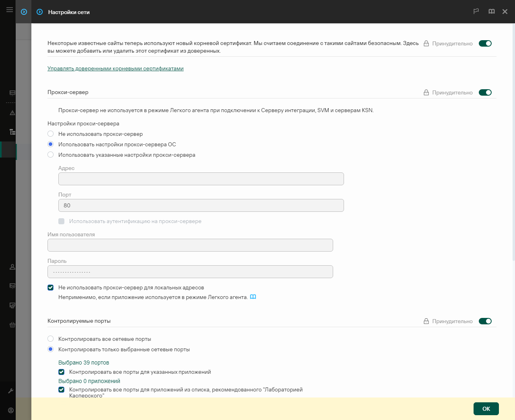Click the Пароль input field
The height and width of the screenshot is (420, 515).
(x=190, y=272)
